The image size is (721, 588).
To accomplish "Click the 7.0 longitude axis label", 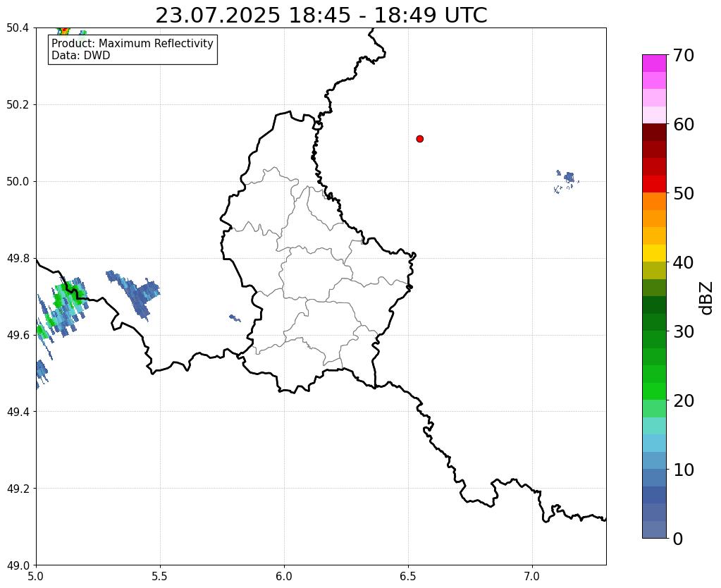I will [533, 576].
